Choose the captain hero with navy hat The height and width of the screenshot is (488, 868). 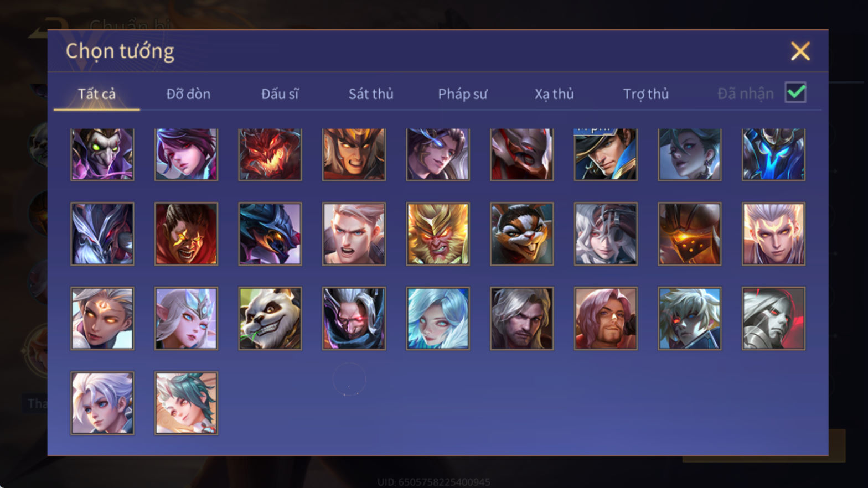coord(606,154)
